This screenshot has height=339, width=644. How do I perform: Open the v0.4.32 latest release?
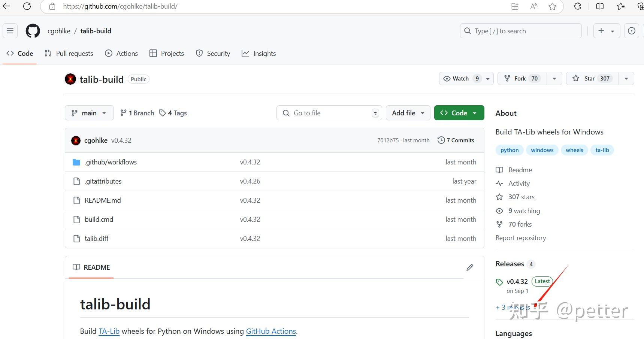(517, 282)
